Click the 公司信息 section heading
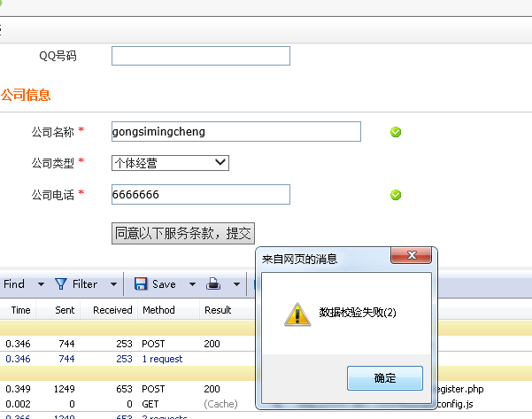Screen dimensions: 532x419 click(26, 95)
